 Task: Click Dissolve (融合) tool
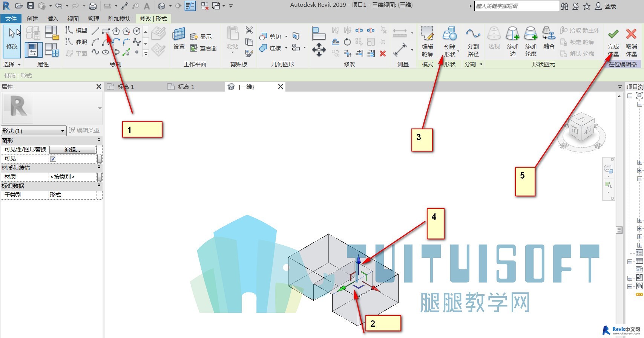(x=549, y=38)
